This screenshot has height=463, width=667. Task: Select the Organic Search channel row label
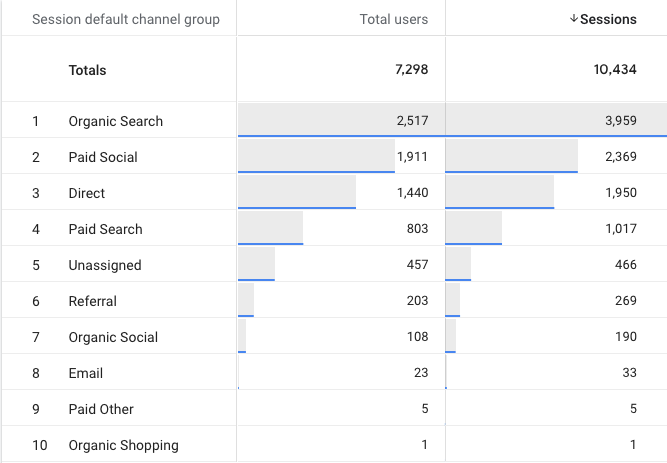pyautogui.click(x=115, y=121)
